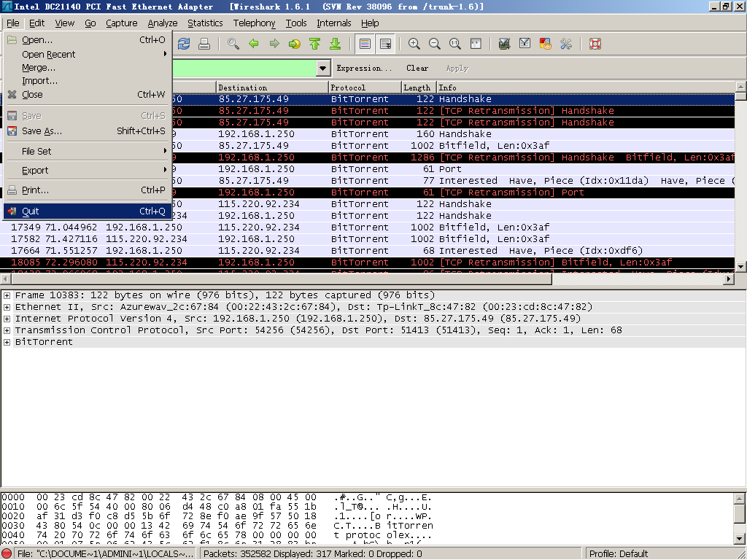The height and width of the screenshot is (560, 747).
Task: Go back with the left green arrow
Action: 253,44
